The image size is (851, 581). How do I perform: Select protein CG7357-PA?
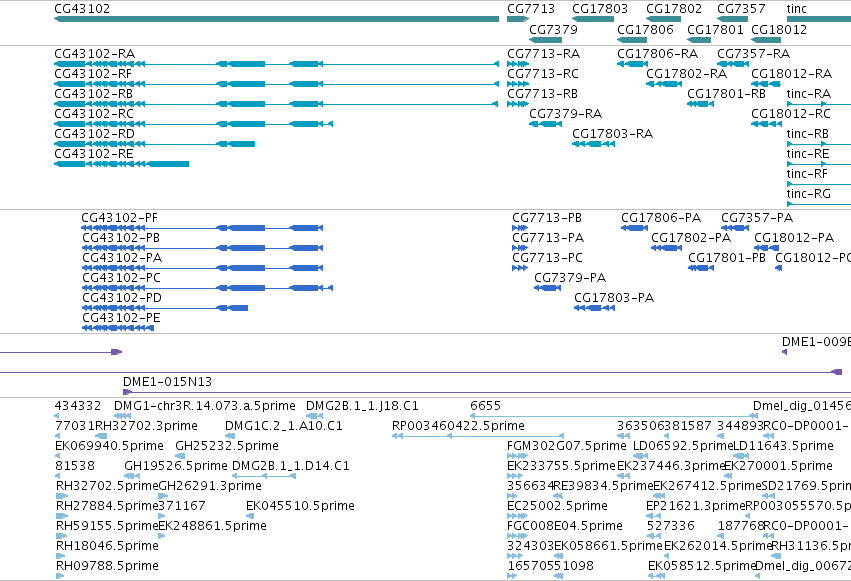click(x=735, y=228)
